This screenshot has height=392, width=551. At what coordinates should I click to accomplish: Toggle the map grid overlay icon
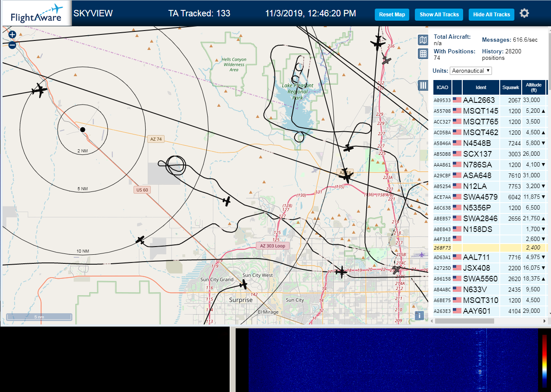coord(423,54)
